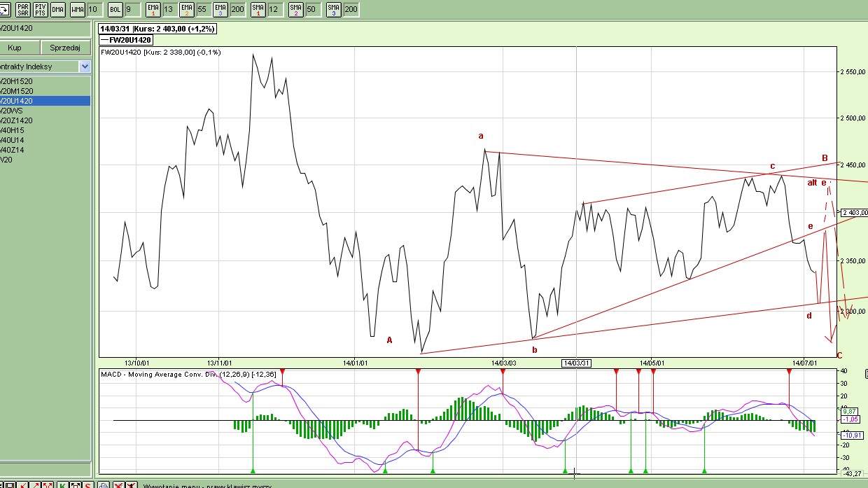Click the red S icon in bottom toolbar
868x488 pixels.
88,484
